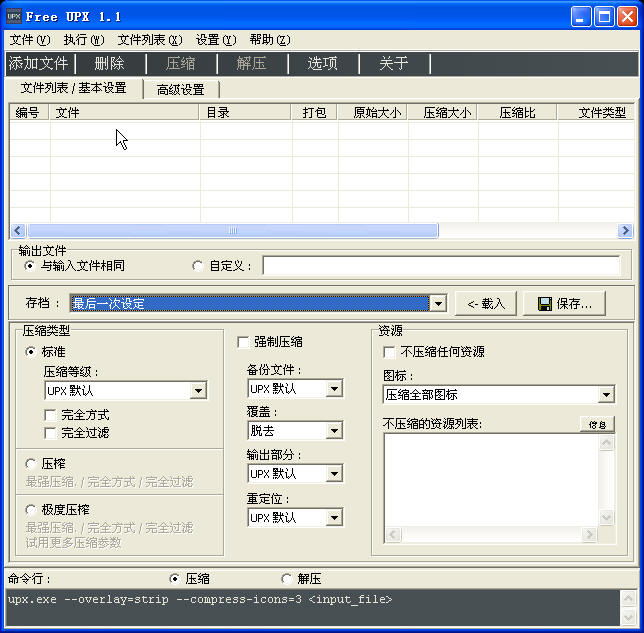Open 重定位 dropdown
This screenshot has height=633, width=644.
pos(334,518)
